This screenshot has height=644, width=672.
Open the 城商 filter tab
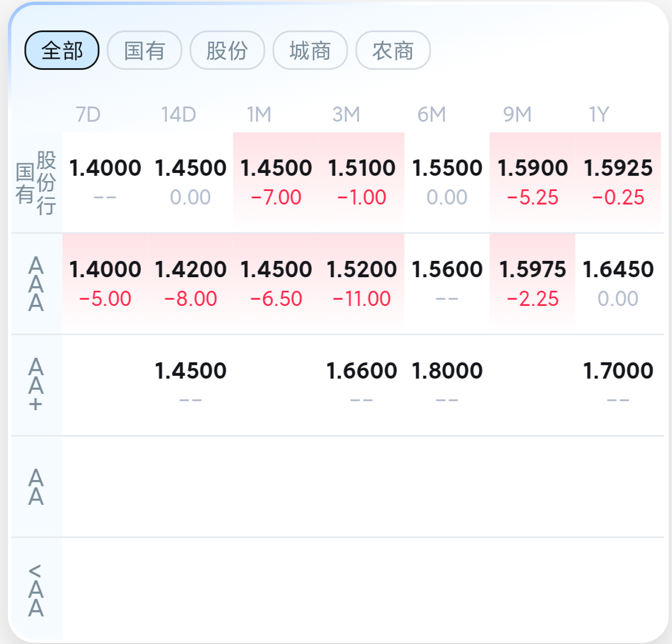click(x=310, y=50)
